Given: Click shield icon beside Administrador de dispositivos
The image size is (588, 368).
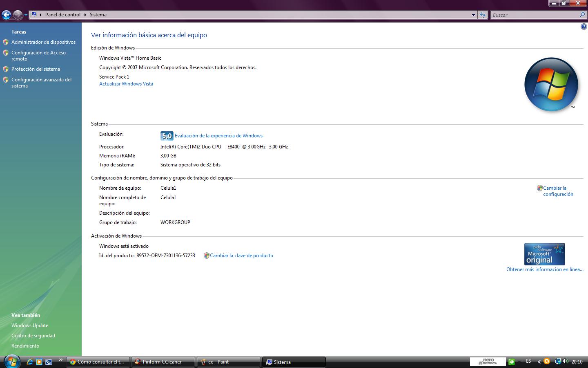Looking at the screenshot, I should point(6,42).
